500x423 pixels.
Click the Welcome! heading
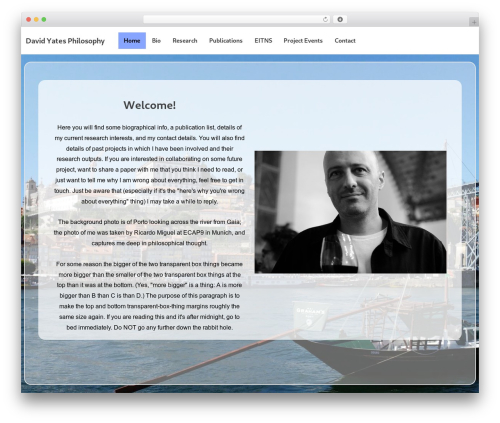[x=149, y=105]
